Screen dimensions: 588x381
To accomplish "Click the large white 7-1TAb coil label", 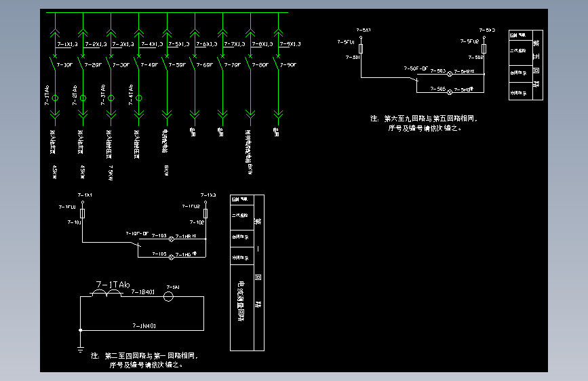I will 113,285.
